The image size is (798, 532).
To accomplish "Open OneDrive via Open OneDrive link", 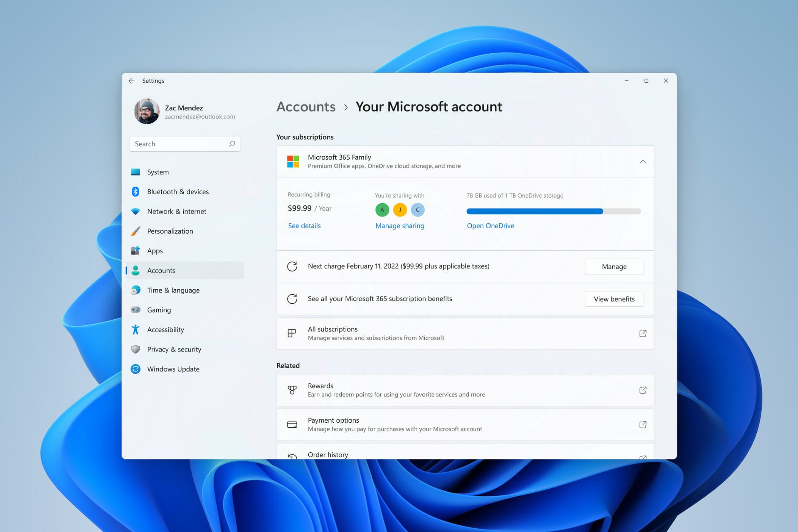I will click(490, 225).
